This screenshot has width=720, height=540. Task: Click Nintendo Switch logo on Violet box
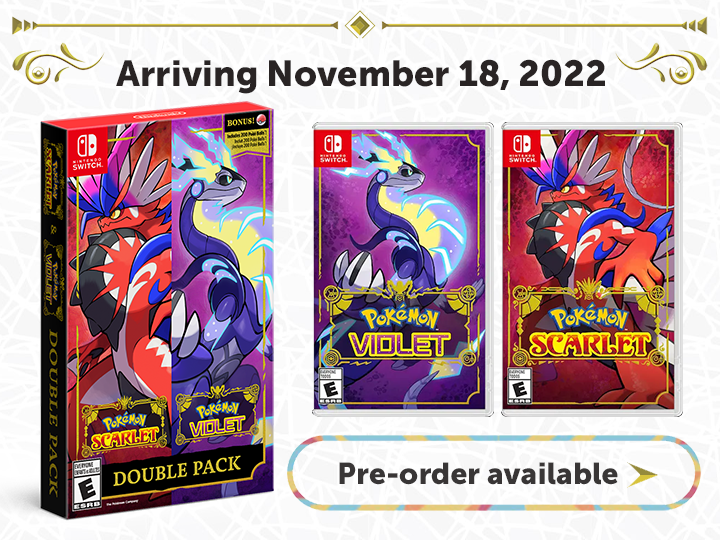click(333, 148)
